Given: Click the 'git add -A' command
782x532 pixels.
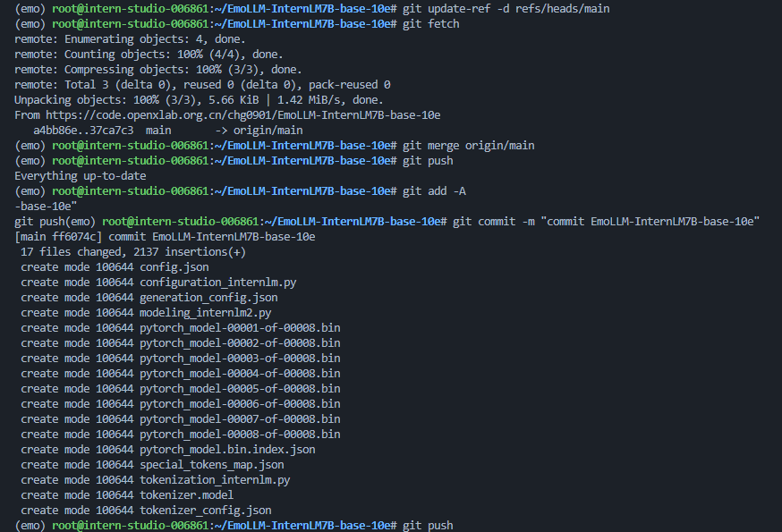Looking at the screenshot, I should click(x=434, y=191).
